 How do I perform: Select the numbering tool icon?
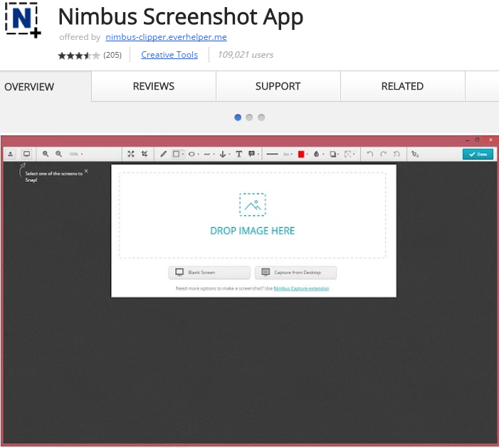click(x=415, y=154)
